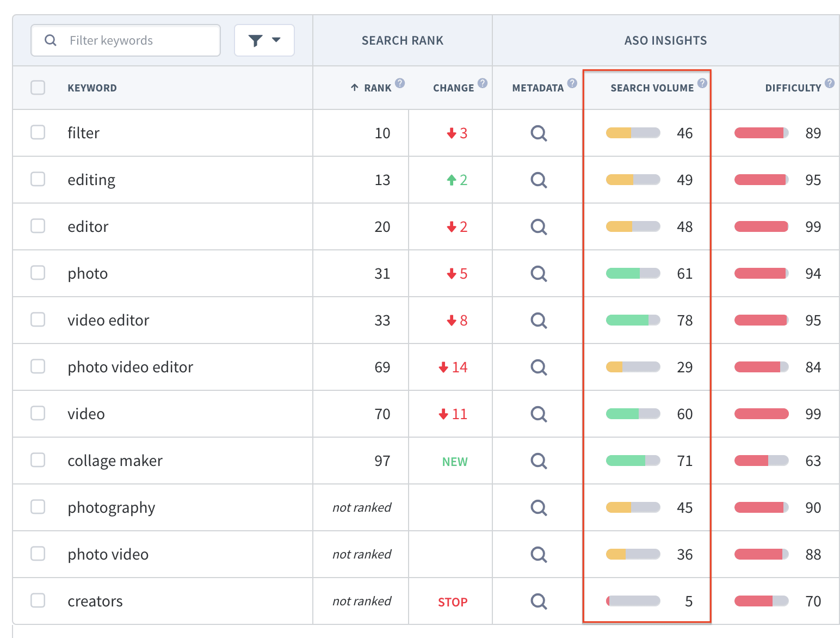Check the box for keyword photo
The width and height of the screenshot is (840, 638).
click(38, 273)
